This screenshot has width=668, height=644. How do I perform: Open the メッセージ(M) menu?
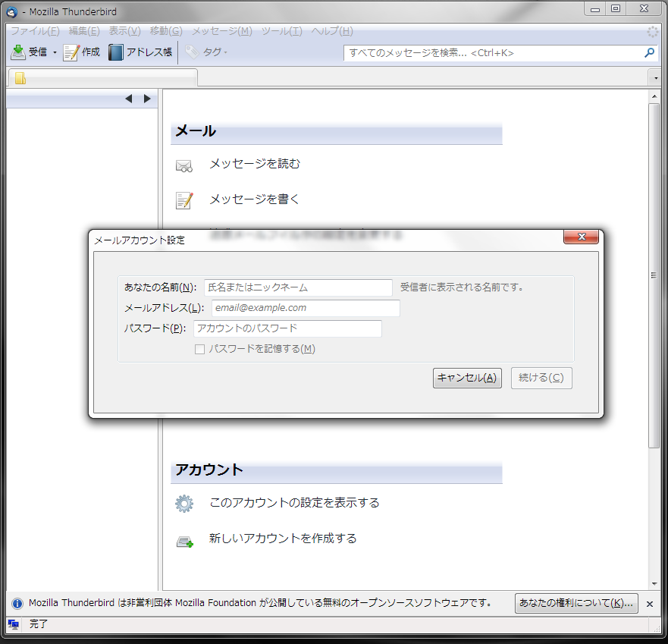point(222,30)
